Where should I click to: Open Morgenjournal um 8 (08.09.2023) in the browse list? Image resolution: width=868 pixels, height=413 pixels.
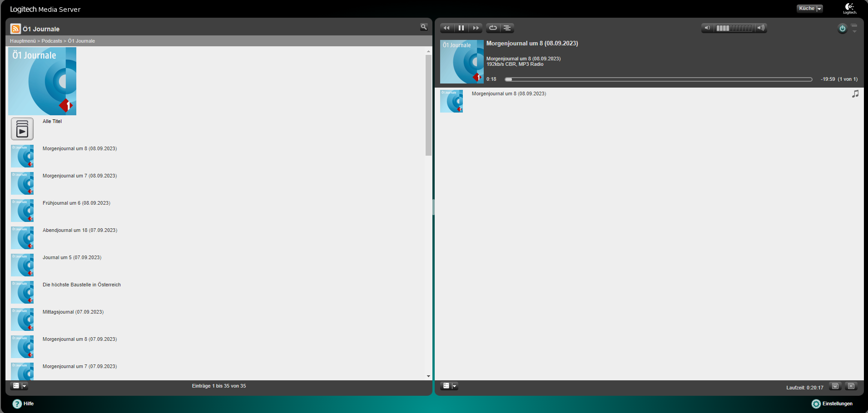(x=79, y=148)
